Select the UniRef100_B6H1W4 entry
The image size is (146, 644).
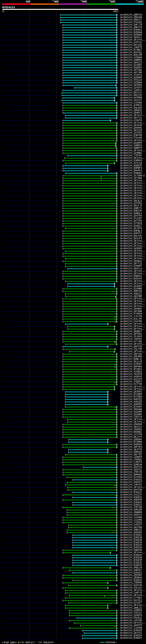tap(131, 409)
